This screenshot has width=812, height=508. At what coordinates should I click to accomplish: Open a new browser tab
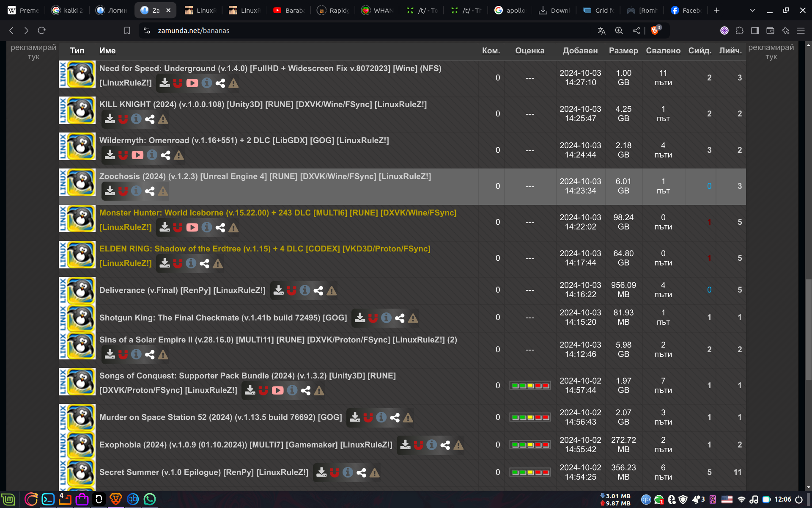pyautogui.click(x=716, y=10)
